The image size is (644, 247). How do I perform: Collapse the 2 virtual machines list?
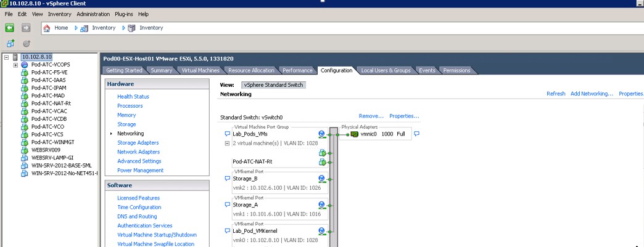pyautogui.click(x=227, y=143)
